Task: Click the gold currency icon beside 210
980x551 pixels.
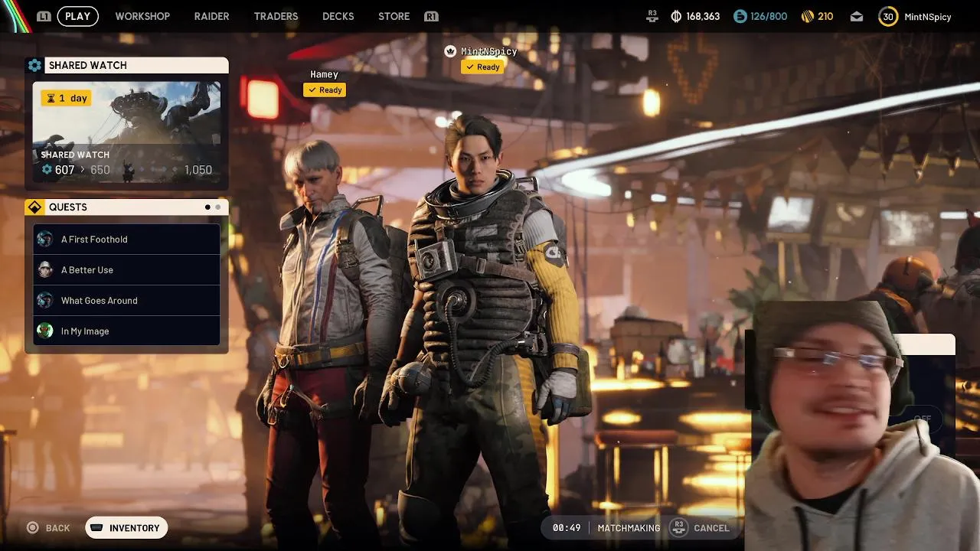Action: [807, 16]
